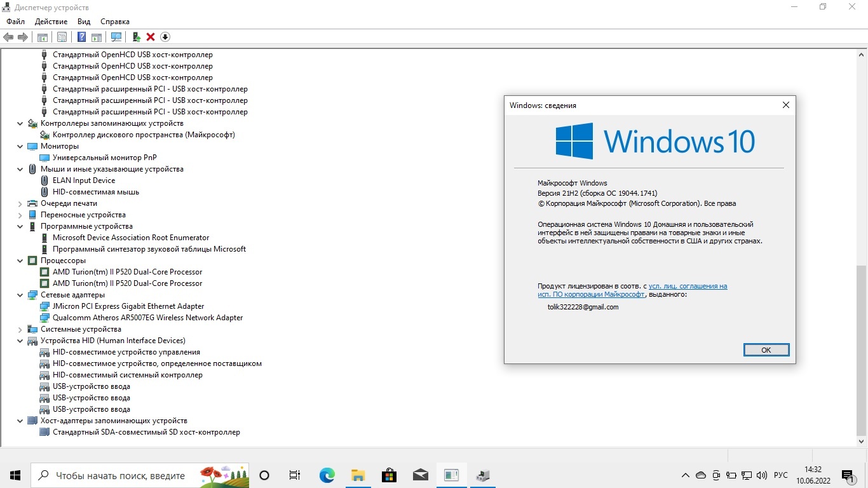Screen dimensions: 868x488
Task: Launch Microsoft Edge from the taskbar
Action: [327, 475]
